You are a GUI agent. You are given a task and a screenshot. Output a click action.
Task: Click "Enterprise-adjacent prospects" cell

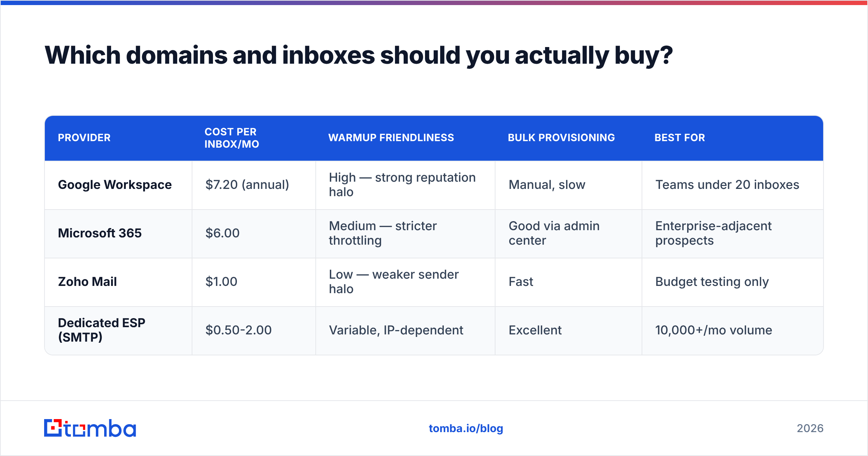[x=733, y=233]
